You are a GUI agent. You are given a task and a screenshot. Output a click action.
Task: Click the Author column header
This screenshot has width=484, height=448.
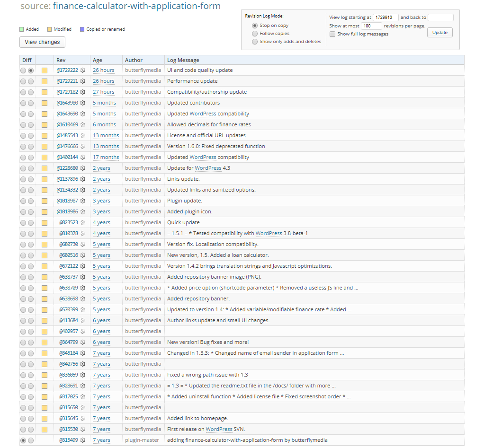134,60
